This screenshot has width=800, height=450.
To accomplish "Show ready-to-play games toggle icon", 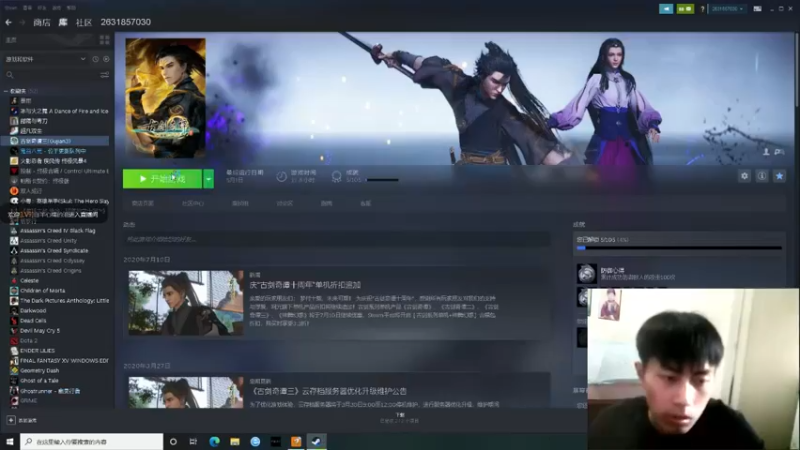I will click(106, 59).
